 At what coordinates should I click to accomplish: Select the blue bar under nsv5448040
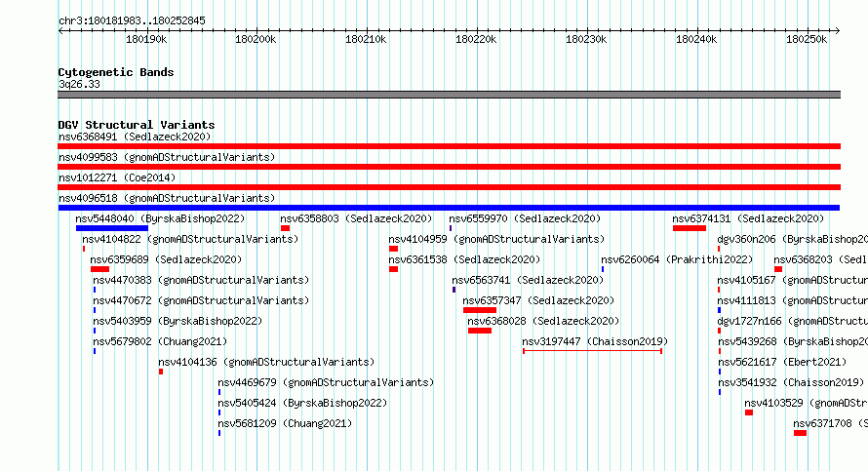112,228
